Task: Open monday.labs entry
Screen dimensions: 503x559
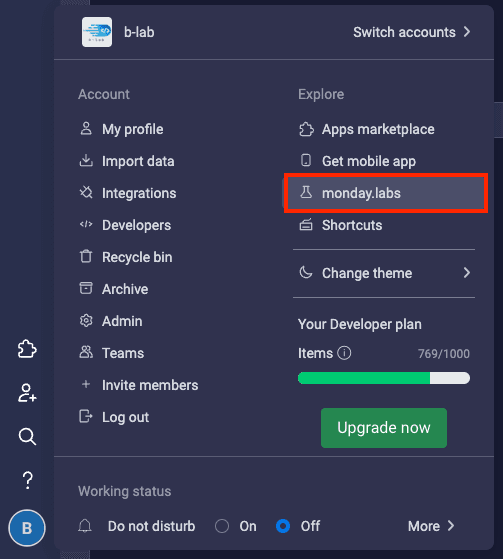Action: [x=386, y=193]
